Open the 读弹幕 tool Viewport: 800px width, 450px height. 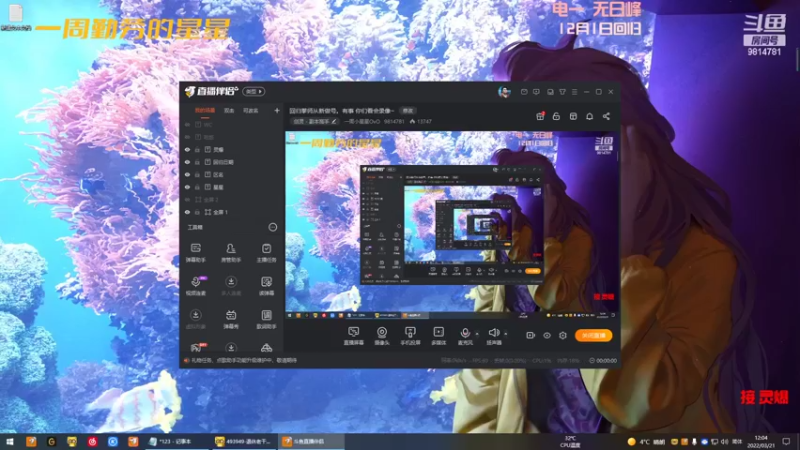click(266, 286)
